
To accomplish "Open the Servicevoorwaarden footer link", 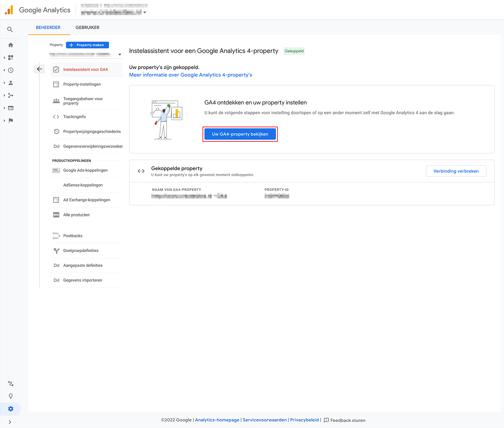I will (265, 420).
